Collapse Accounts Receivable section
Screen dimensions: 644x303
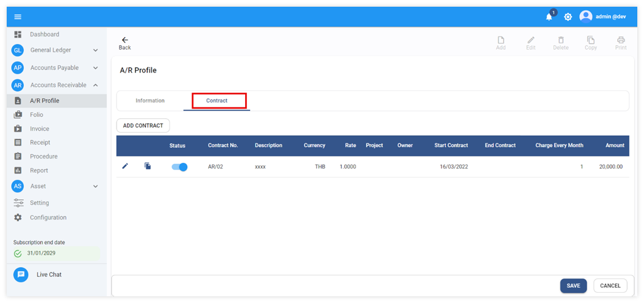95,85
